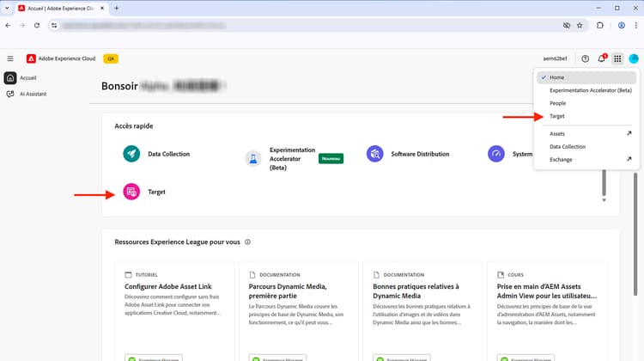Open the browser profile icon
The height and width of the screenshot is (361, 644).
(622, 25)
